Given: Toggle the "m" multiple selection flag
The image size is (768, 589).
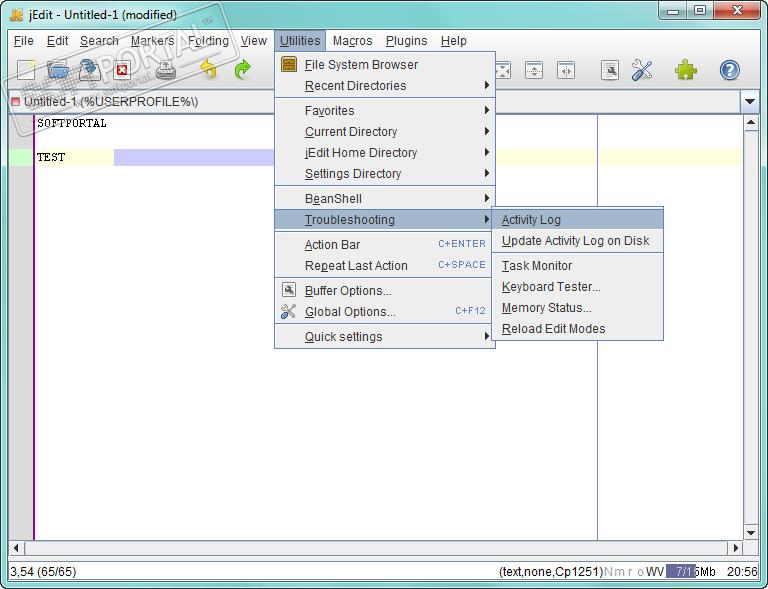Looking at the screenshot, I should [x=619, y=572].
